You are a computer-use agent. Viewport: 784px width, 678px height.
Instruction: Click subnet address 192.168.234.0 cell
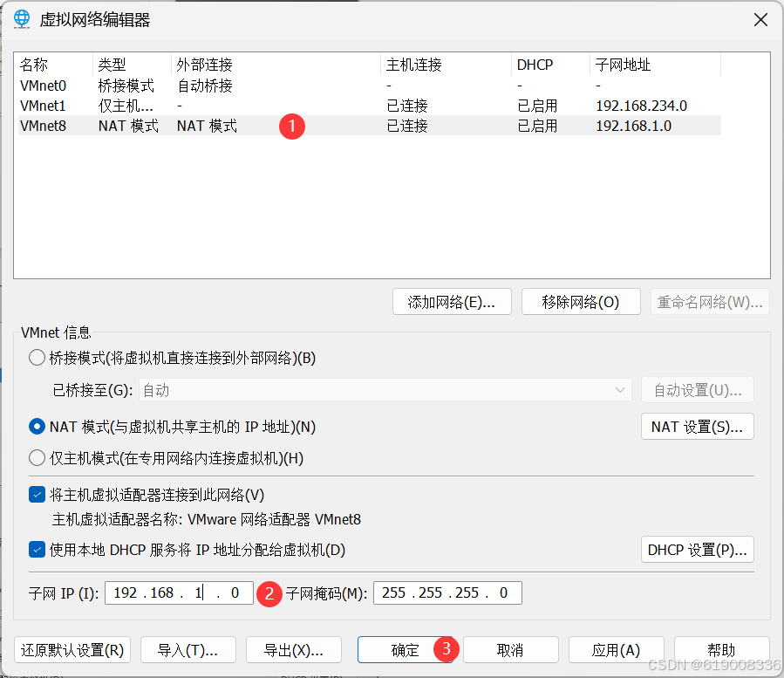pos(642,106)
